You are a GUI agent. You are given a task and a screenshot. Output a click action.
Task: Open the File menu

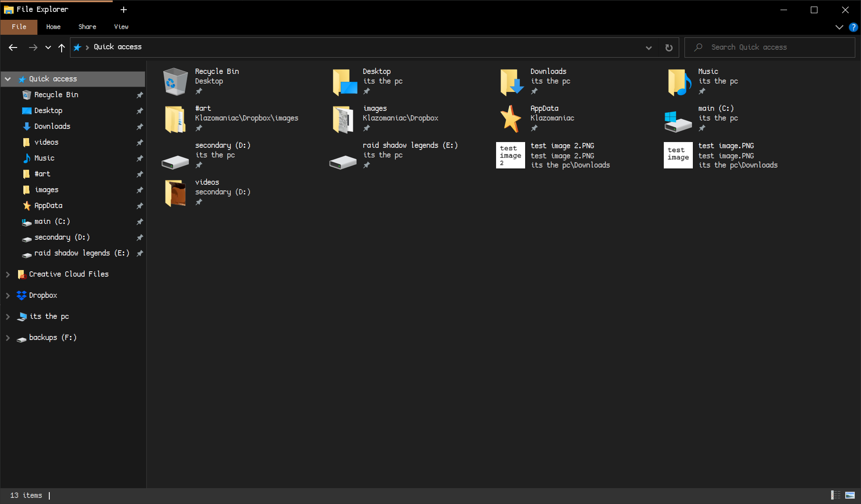point(19,27)
